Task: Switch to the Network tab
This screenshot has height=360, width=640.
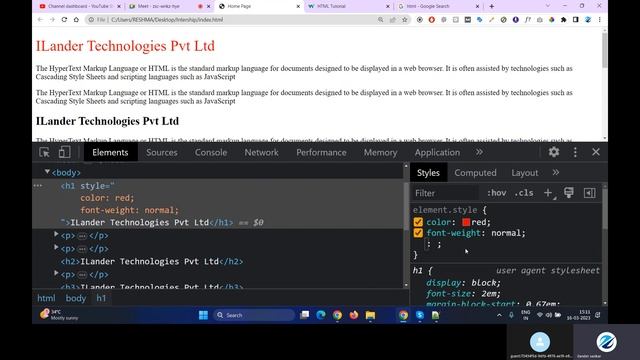Action: [x=261, y=152]
